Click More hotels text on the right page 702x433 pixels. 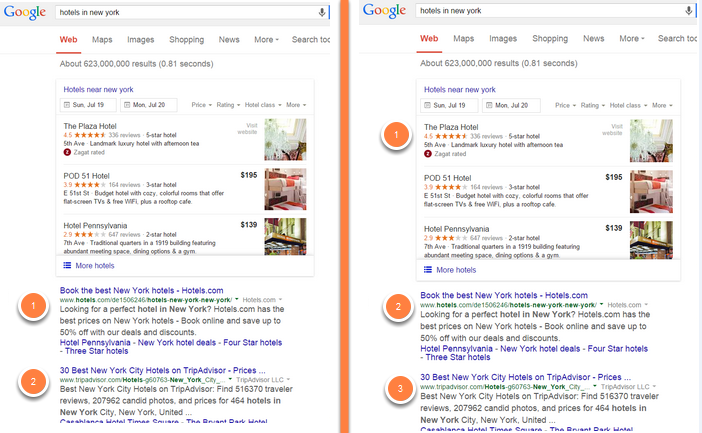pos(456,270)
